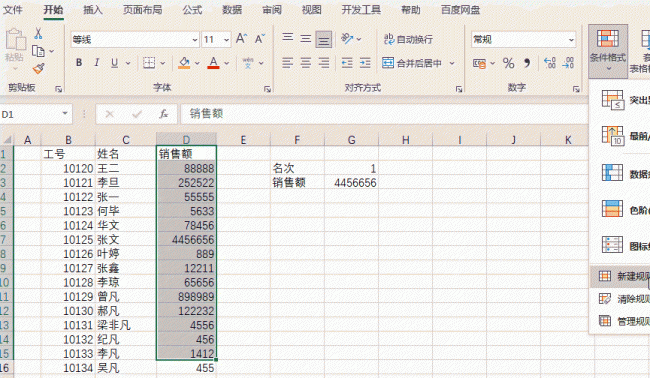Click 合并后居中 merge and center
This screenshot has width=650, height=378.
coord(411,63)
